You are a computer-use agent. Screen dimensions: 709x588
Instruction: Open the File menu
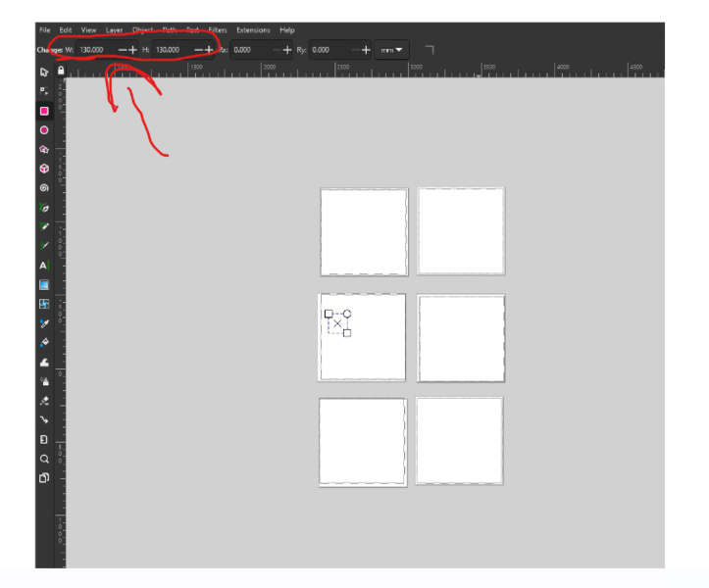[x=45, y=30]
